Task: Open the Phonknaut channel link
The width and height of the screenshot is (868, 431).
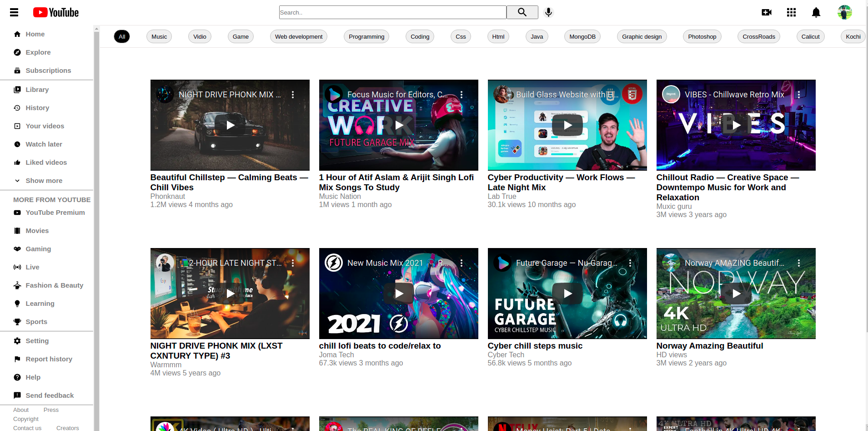Action: (168, 197)
